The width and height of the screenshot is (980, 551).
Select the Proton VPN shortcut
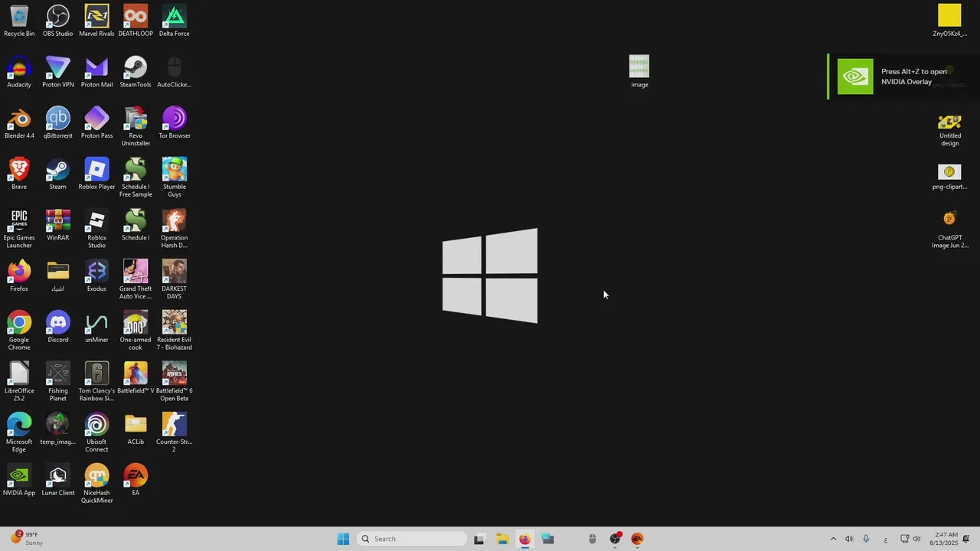(x=58, y=72)
